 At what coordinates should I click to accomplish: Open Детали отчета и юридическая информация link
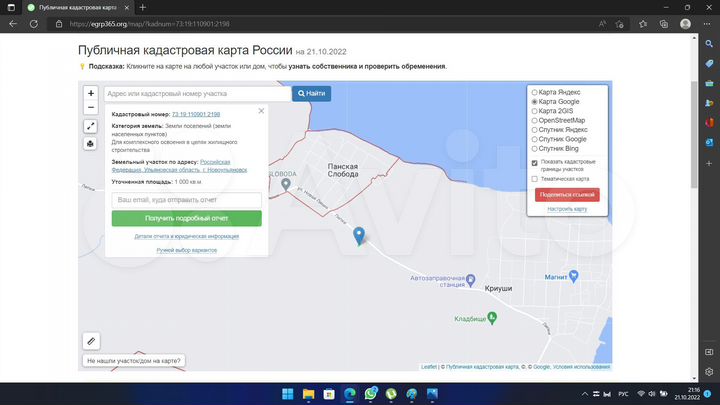[x=186, y=236]
